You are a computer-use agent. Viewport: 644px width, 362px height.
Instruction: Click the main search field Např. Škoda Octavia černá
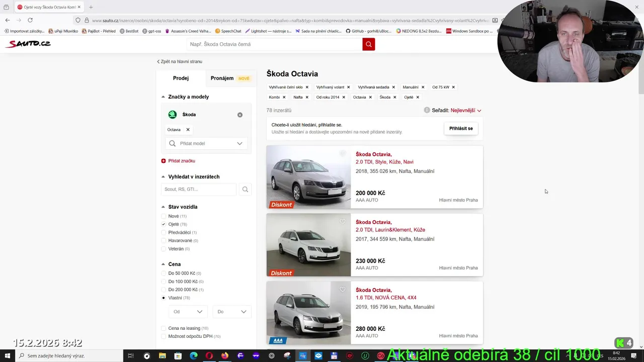click(274, 44)
